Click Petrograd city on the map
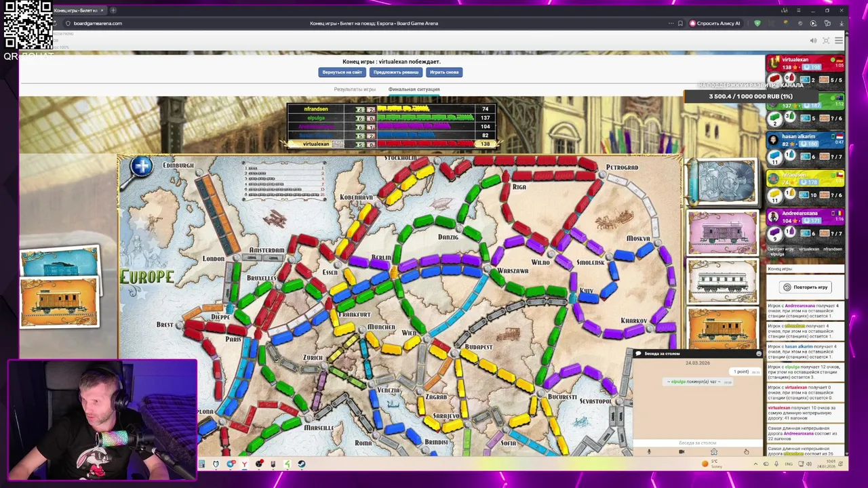This screenshot has height=488, width=868. click(622, 167)
